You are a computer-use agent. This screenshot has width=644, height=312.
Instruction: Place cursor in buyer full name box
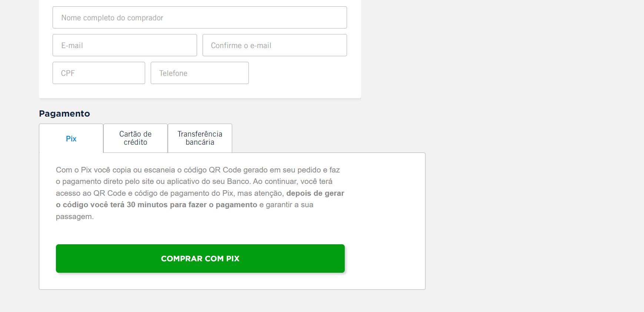[200, 17]
